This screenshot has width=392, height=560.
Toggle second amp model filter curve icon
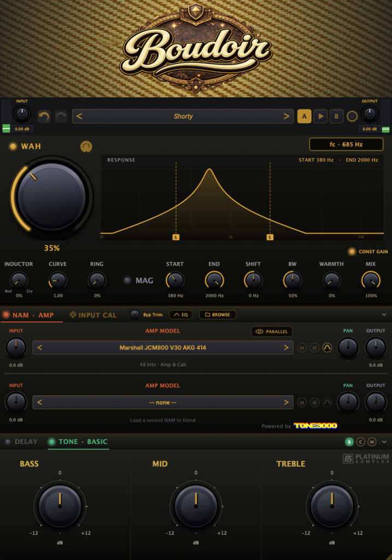tap(327, 402)
